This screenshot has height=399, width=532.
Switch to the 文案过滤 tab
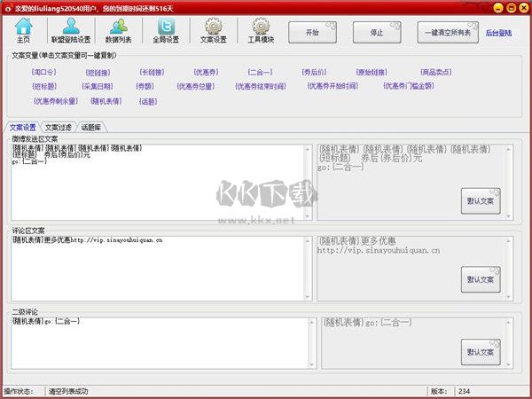(x=58, y=128)
